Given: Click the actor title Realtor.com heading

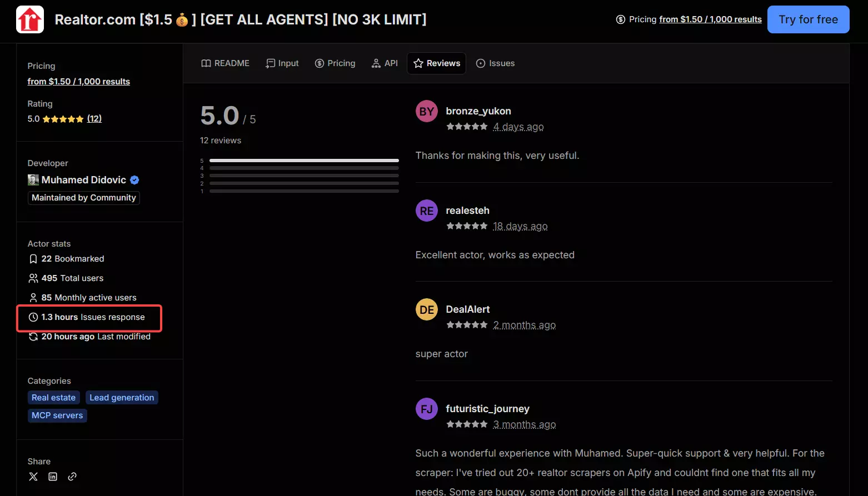Looking at the screenshot, I should (x=241, y=19).
